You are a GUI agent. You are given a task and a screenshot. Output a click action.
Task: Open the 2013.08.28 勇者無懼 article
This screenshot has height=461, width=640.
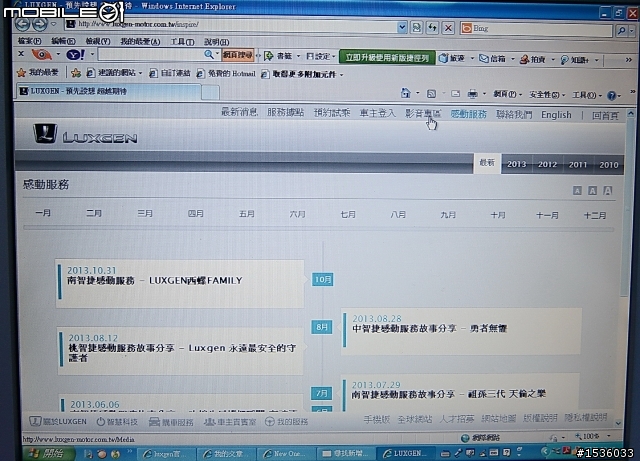pos(461,331)
